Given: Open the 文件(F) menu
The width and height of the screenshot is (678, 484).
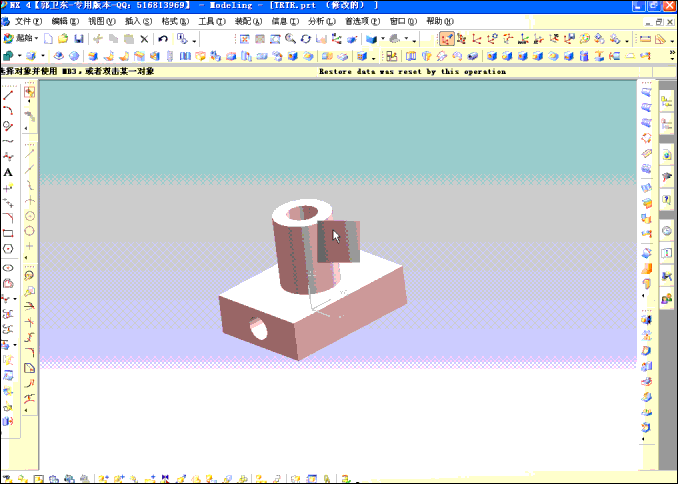Looking at the screenshot, I should coord(29,21).
